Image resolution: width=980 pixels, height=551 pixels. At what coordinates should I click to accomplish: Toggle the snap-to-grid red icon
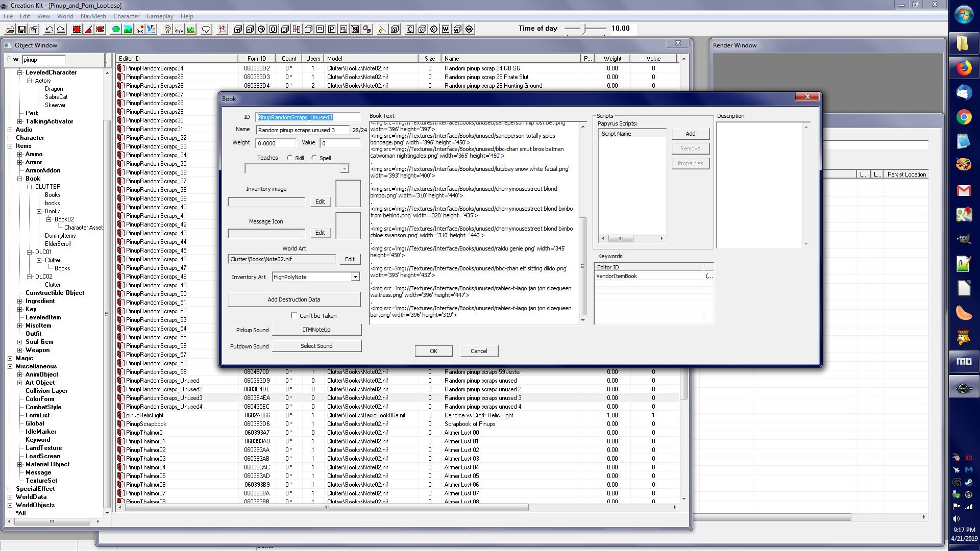pos(77,29)
